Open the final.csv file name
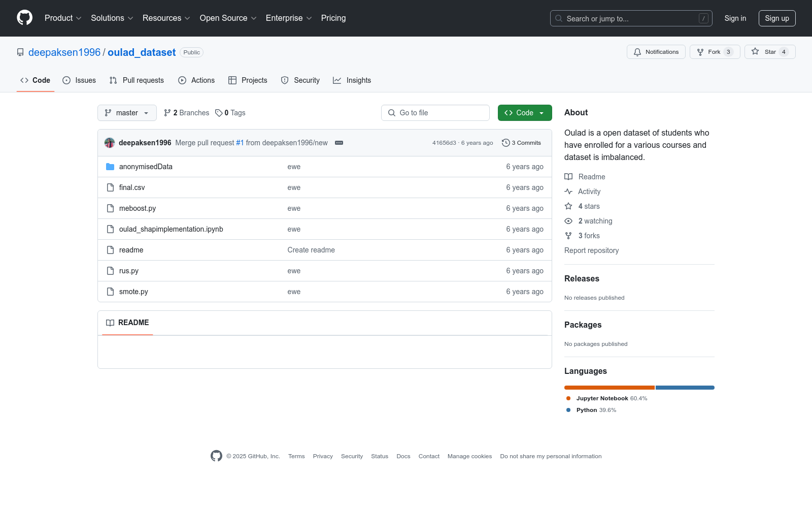 132,187
